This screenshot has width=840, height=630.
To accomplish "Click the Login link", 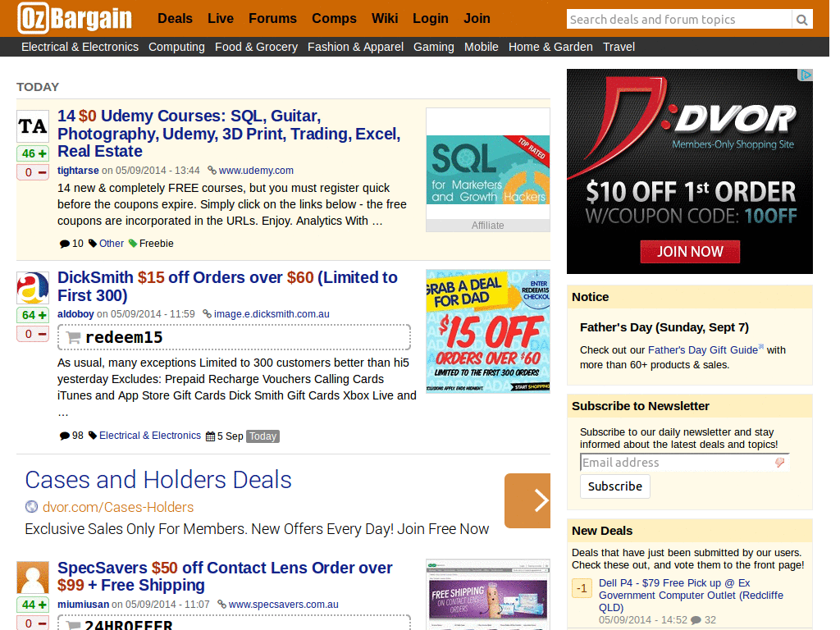I will [x=430, y=19].
